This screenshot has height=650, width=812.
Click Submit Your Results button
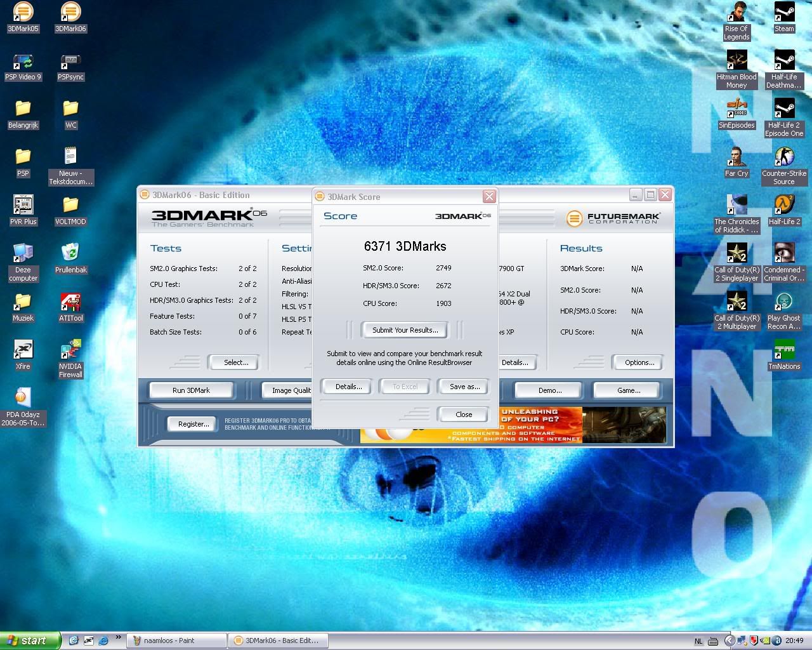405,330
